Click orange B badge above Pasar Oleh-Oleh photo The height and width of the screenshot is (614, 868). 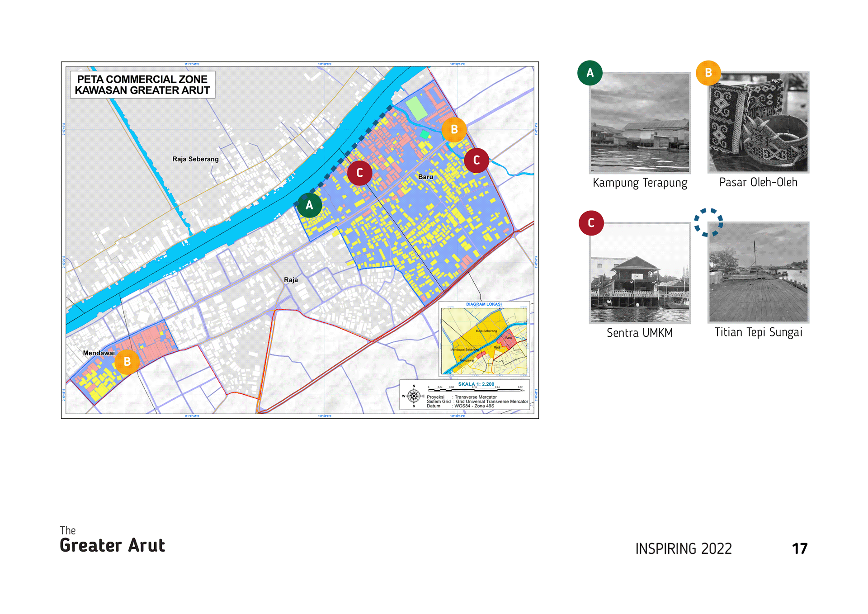coord(708,73)
